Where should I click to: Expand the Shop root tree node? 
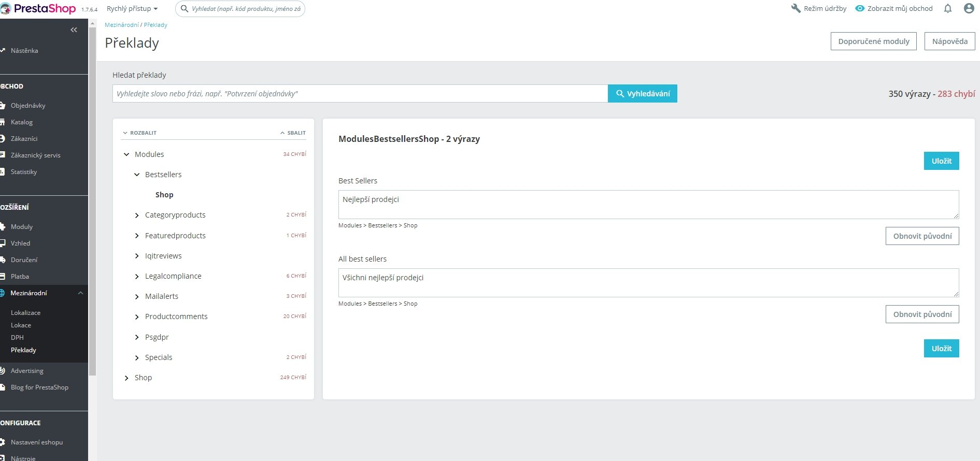(126, 378)
